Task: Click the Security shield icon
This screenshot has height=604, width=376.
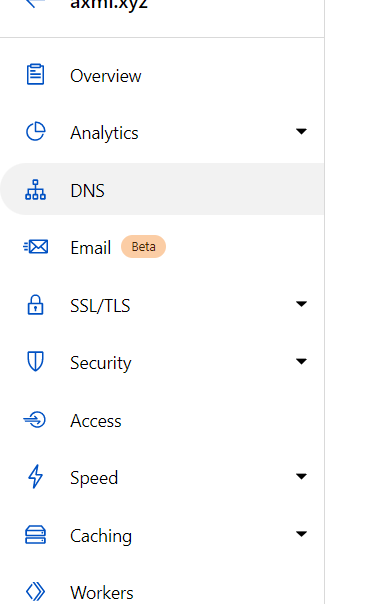Action: coord(35,362)
